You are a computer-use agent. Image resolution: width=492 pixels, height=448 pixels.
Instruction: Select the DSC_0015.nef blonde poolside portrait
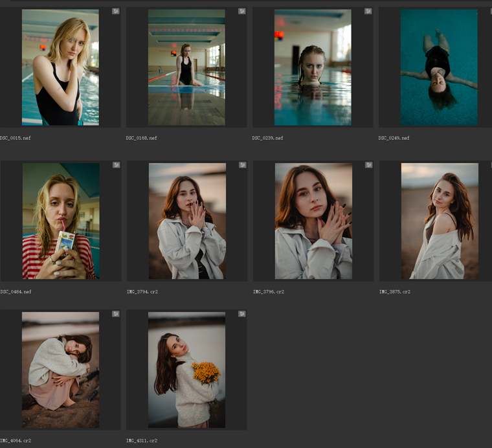coord(60,67)
